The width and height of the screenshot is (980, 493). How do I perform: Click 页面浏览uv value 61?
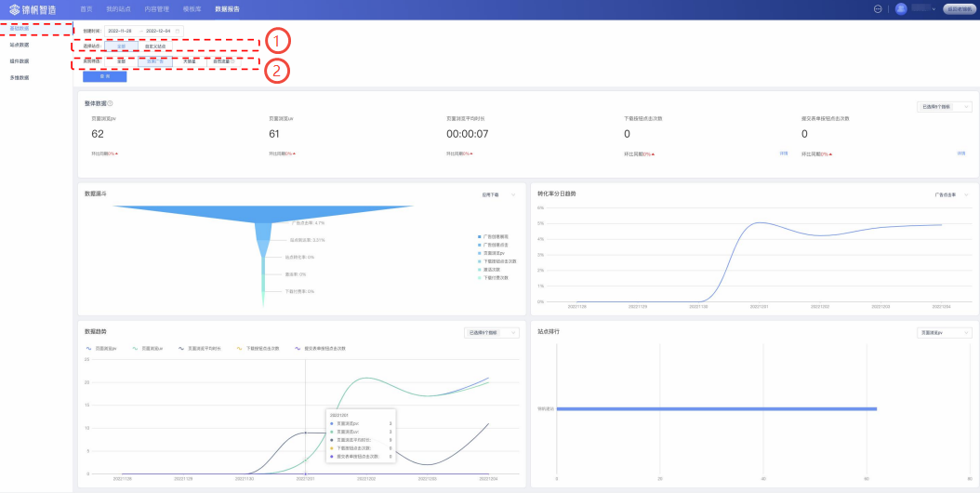(273, 134)
